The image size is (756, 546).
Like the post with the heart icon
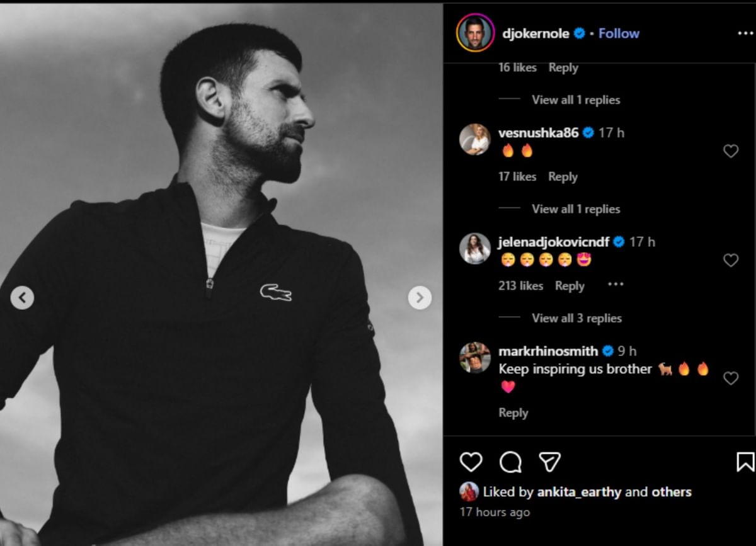tap(471, 462)
